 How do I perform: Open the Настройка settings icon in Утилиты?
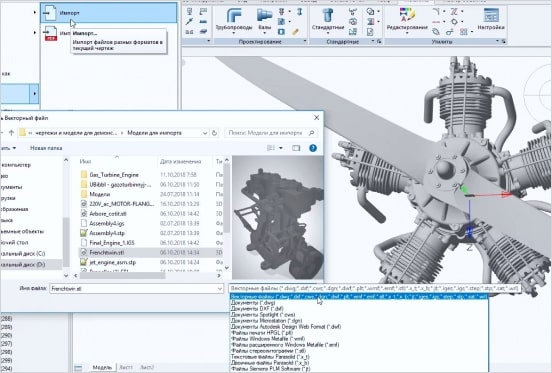coord(491,15)
